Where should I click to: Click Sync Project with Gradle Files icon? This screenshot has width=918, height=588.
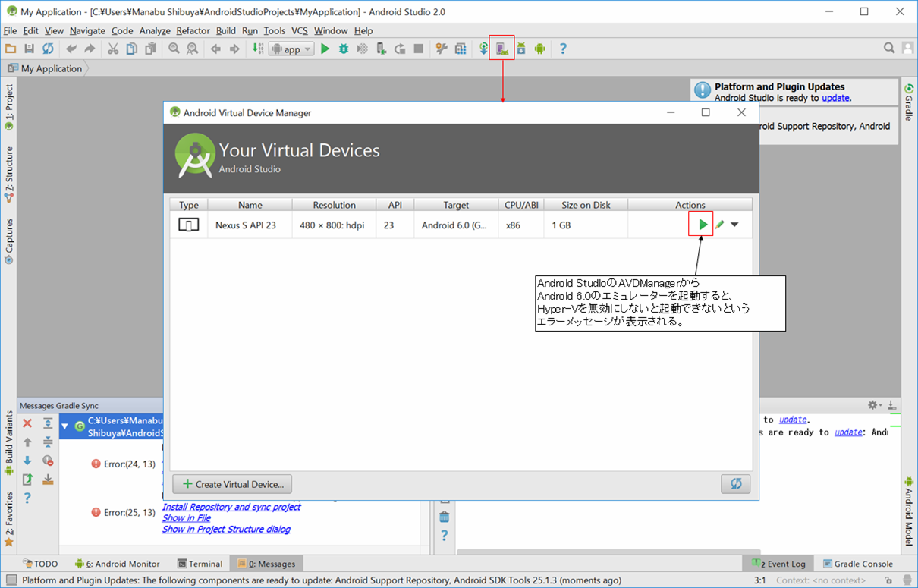click(483, 49)
